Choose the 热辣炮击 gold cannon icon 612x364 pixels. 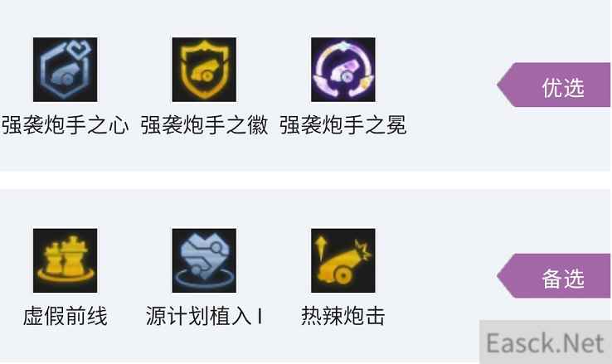(343, 260)
